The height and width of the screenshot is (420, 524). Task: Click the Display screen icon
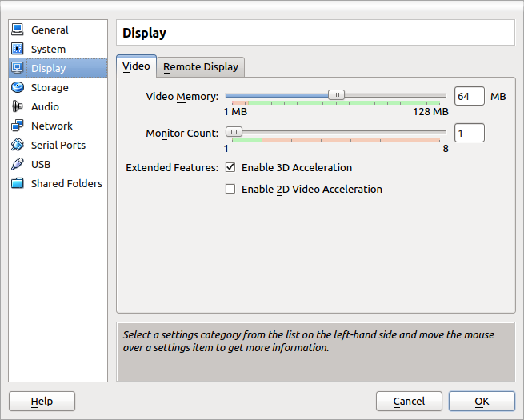coord(18,68)
